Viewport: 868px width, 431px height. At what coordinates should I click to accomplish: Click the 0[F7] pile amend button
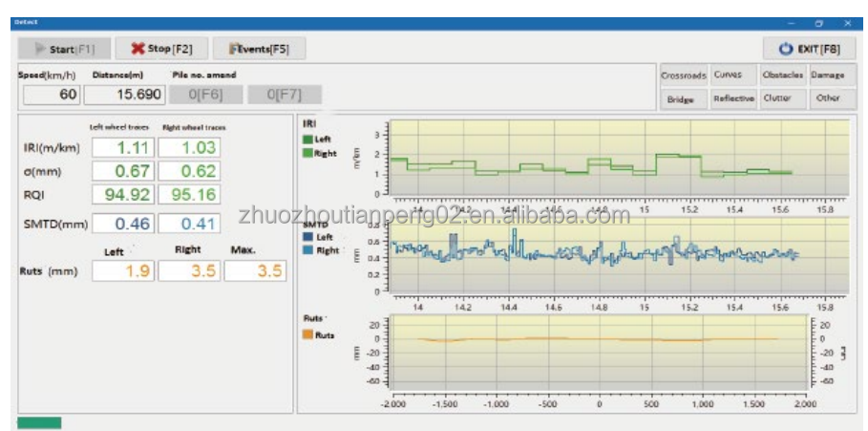click(x=285, y=95)
